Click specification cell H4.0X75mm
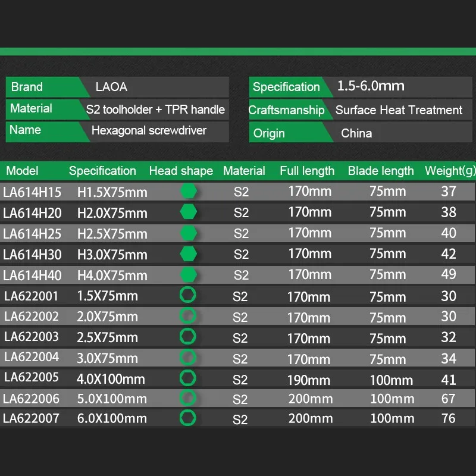The image size is (476, 476). pos(112,275)
